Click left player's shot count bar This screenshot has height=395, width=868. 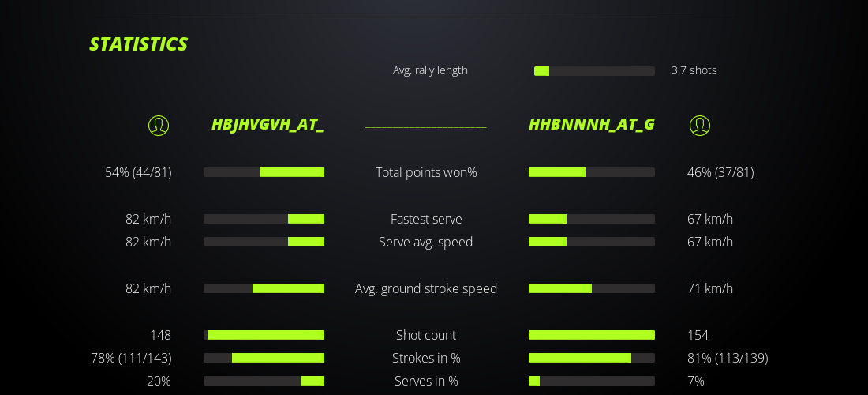point(264,335)
